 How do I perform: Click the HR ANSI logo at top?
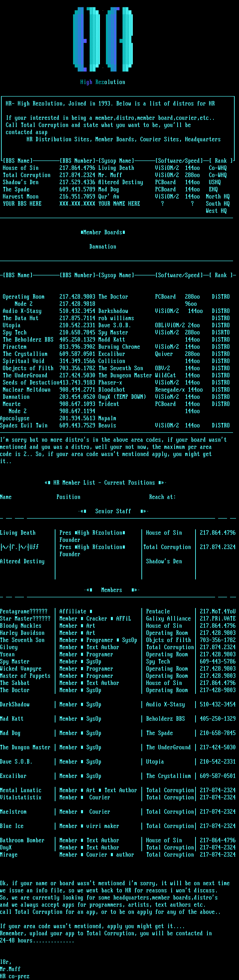103,39
